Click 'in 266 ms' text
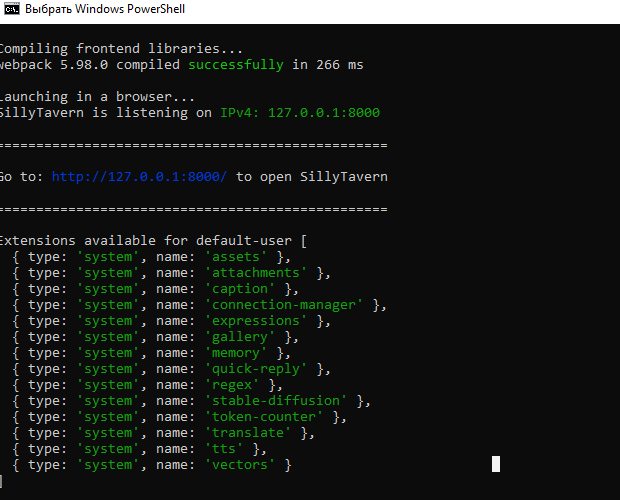Viewport: 620px width, 500px height. [x=327, y=65]
